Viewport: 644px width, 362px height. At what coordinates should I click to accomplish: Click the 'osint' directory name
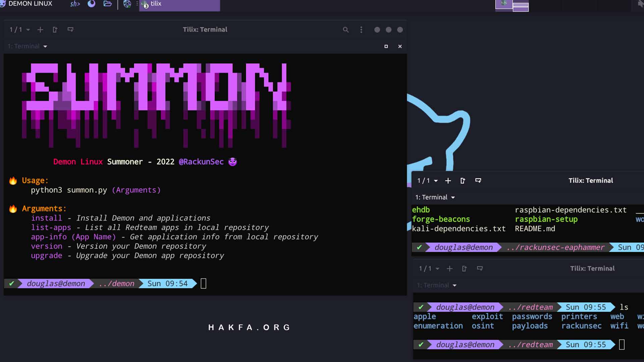click(483, 326)
